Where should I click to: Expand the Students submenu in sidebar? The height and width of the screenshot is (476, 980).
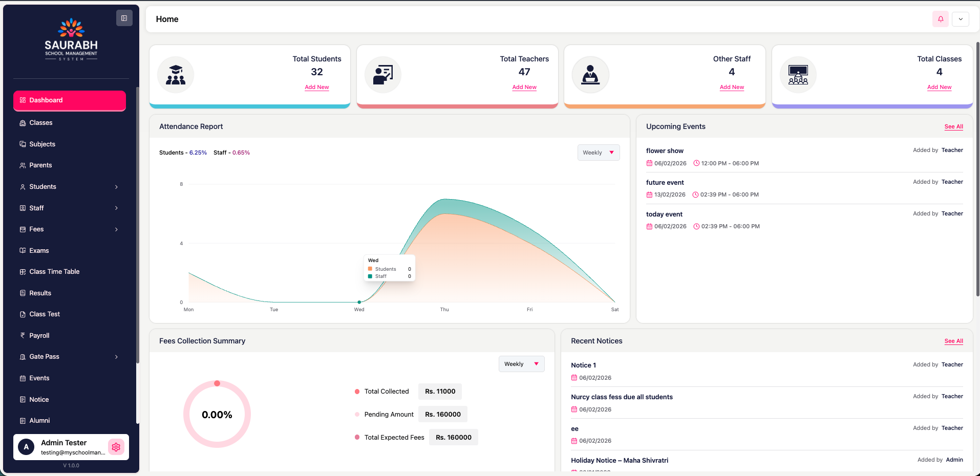pos(116,187)
